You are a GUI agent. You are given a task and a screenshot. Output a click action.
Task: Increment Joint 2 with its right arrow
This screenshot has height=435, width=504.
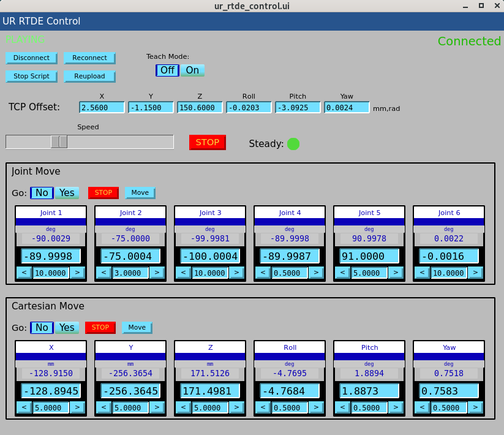[157, 273]
